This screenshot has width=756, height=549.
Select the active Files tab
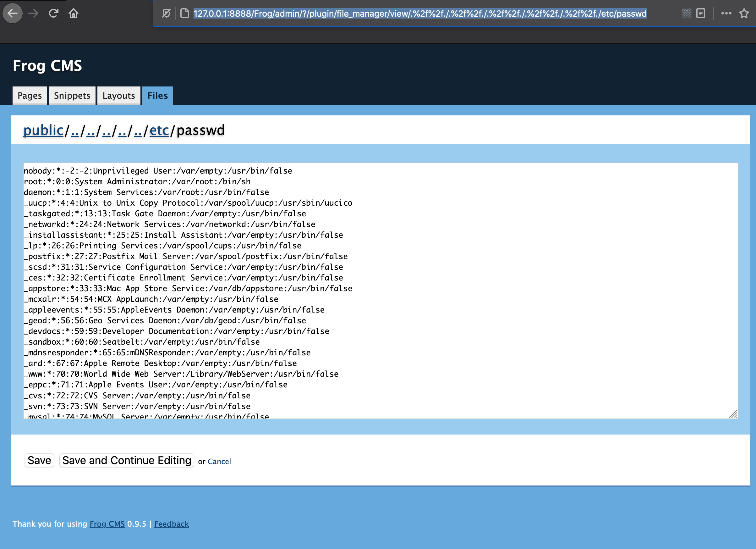157,95
